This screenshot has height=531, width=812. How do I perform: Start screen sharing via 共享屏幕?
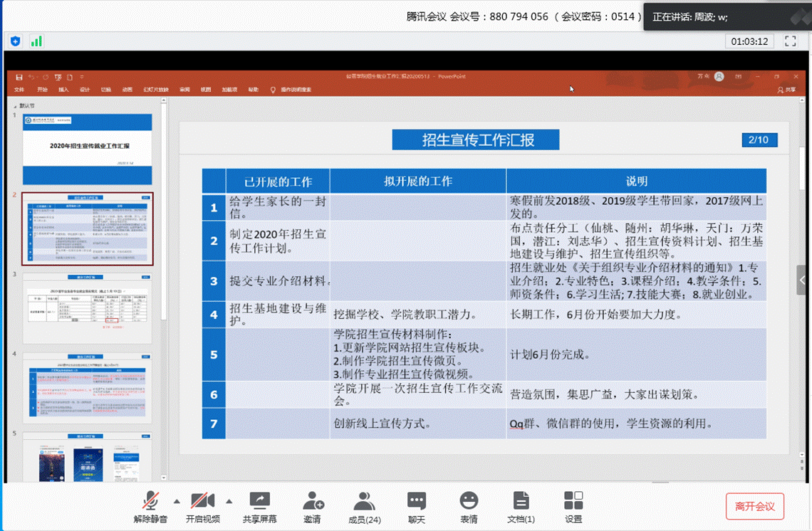[x=259, y=507]
